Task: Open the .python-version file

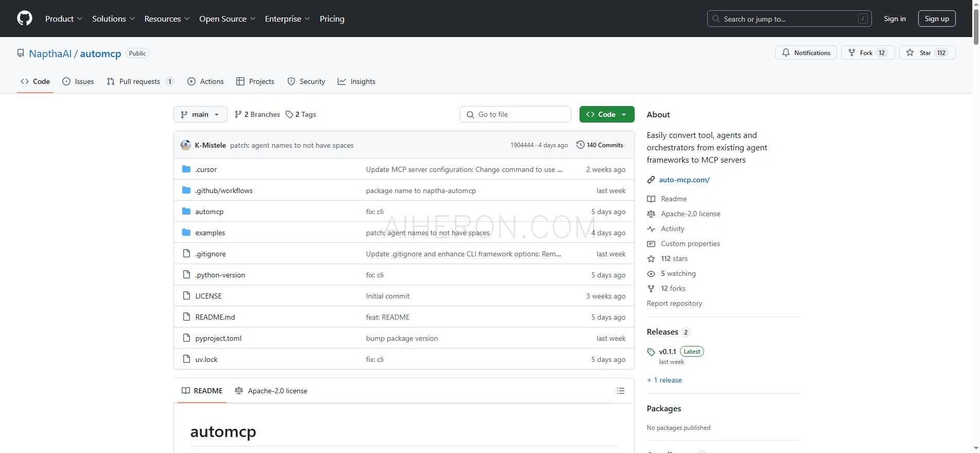Action: [220, 275]
